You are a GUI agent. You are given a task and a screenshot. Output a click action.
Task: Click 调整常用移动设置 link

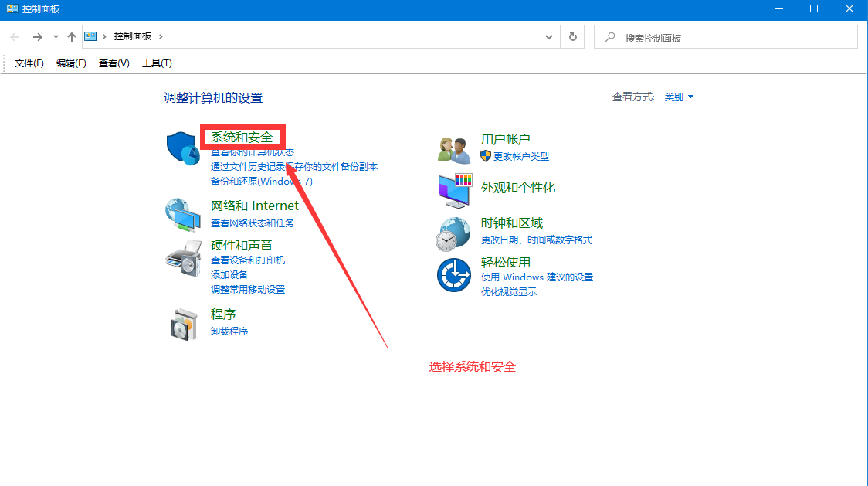coord(247,289)
